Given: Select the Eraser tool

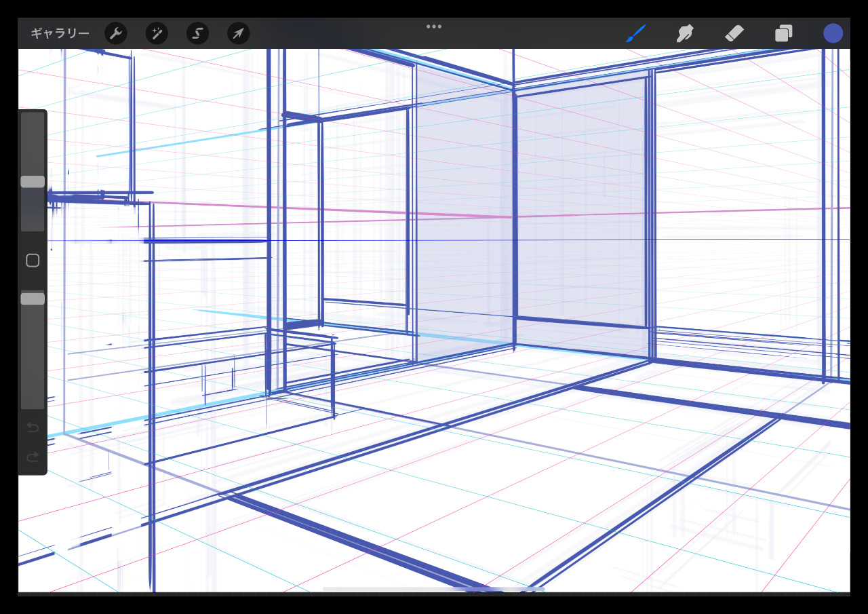Looking at the screenshot, I should point(734,33).
